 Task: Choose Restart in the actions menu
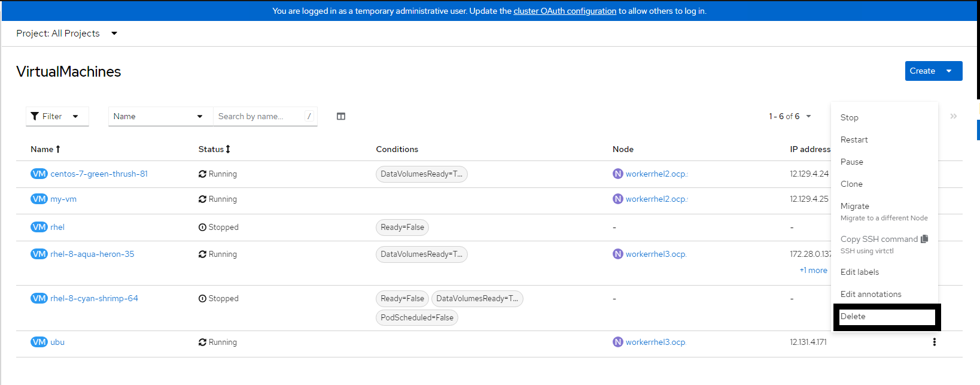click(854, 140)
